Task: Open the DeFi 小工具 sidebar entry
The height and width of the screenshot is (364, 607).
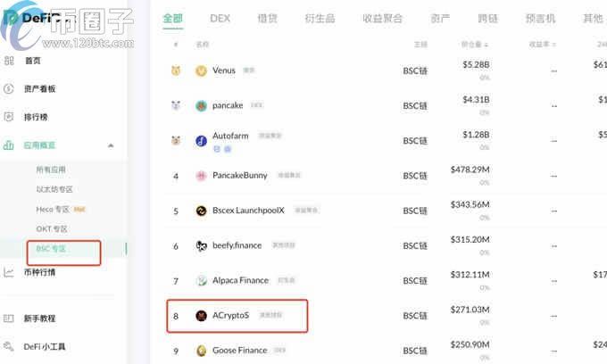Action: (45, 346)
